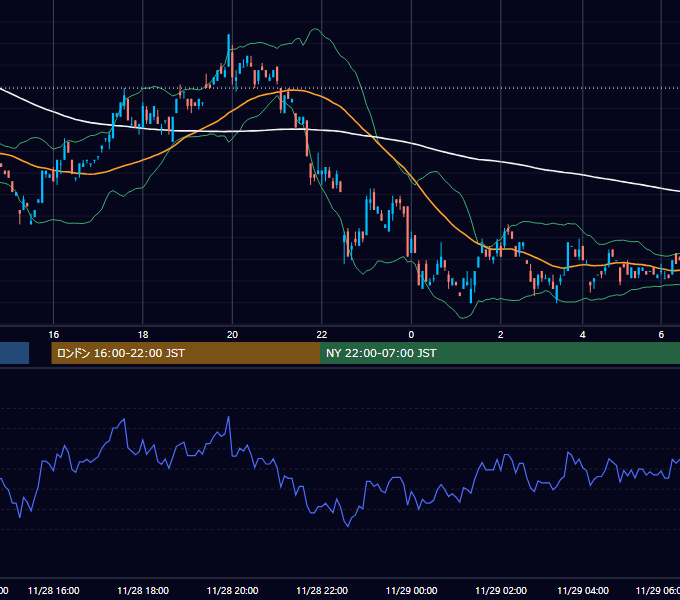
Task: Click the 11/29 00:00 date label
Action: tap(411, 590)
